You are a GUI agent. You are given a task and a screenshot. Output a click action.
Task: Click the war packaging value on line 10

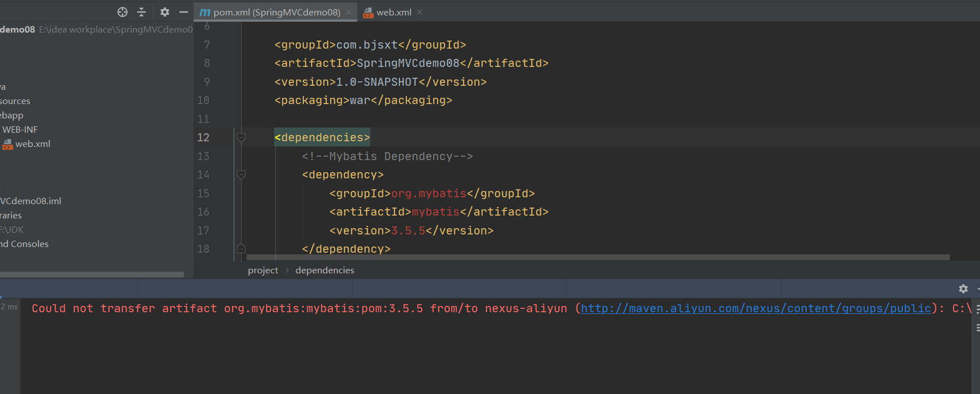360,100
